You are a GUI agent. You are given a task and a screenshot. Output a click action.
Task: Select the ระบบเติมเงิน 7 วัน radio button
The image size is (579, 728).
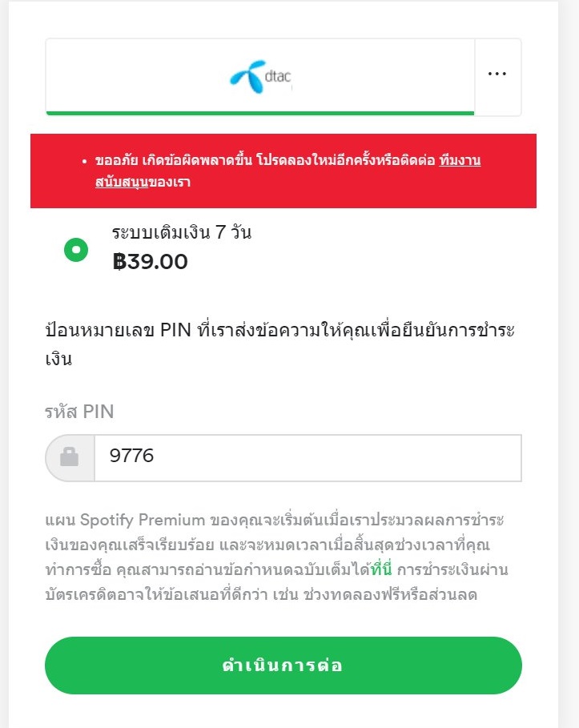coord(76,249)
